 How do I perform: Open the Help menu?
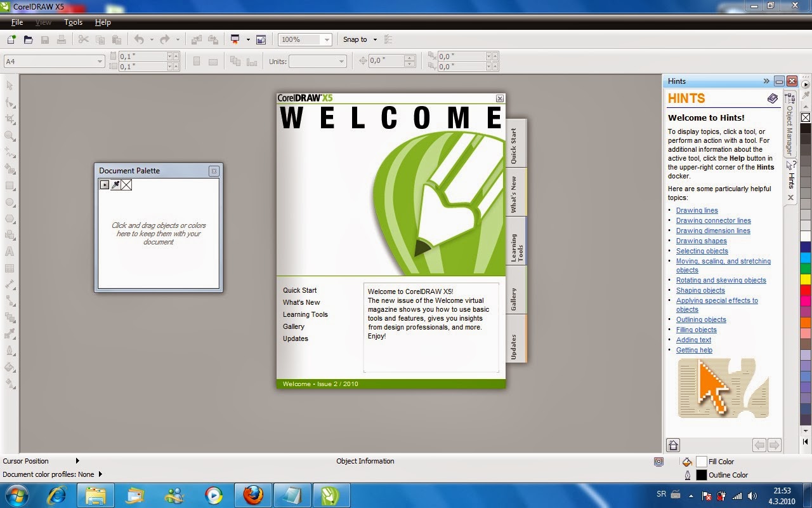pos(103,22)
